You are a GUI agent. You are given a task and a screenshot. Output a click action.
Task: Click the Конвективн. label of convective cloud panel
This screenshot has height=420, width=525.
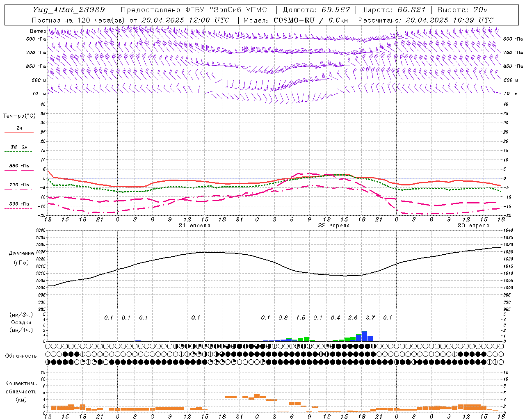click(21, 383)
